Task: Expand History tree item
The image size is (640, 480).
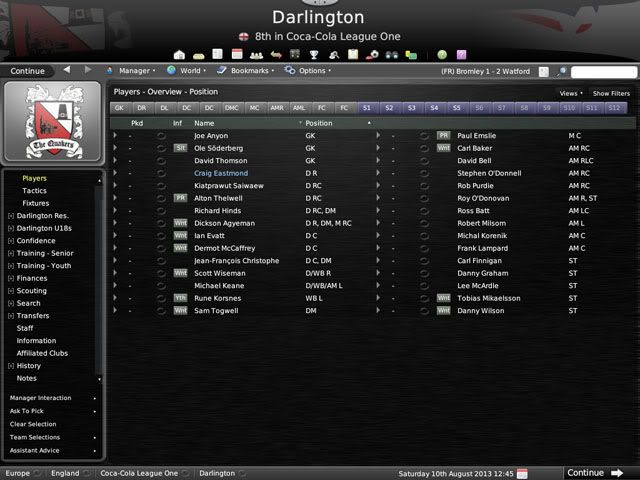Action: pyautogui.click(x=11, y=366)
